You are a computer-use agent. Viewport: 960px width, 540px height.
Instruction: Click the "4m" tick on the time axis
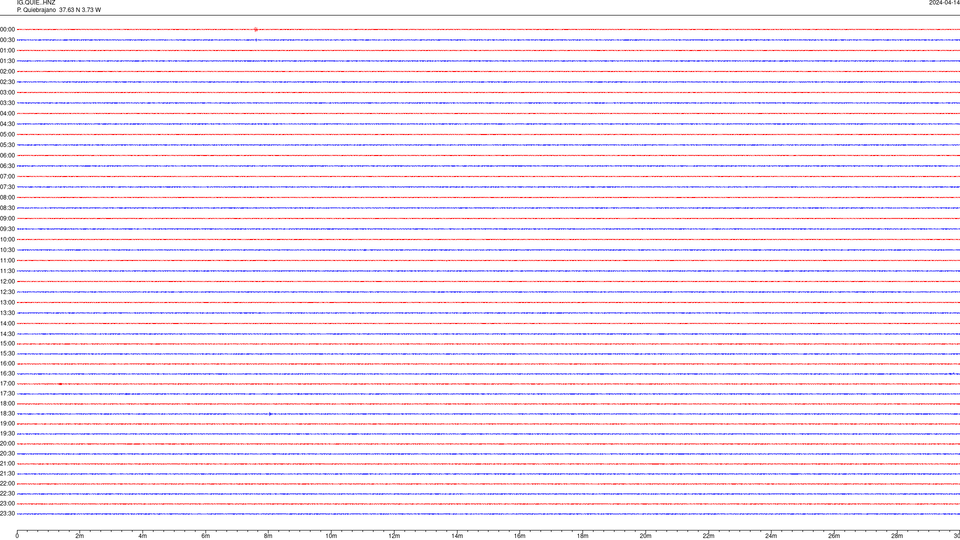(143, 536)
